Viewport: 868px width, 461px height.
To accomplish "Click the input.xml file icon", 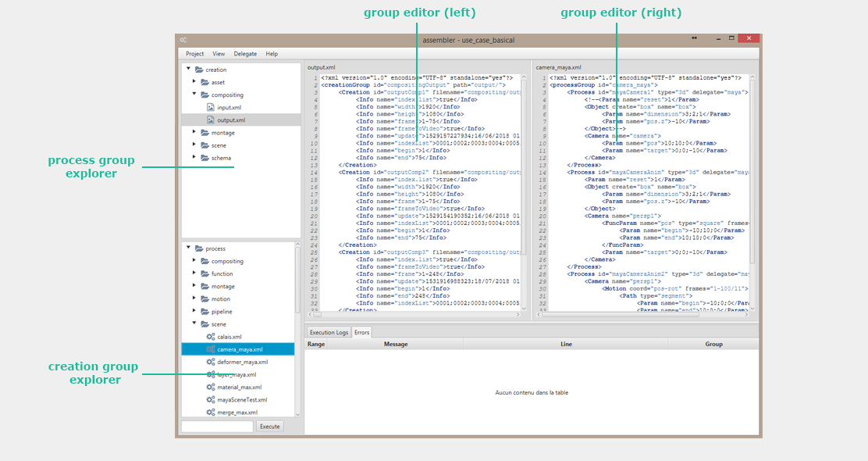I will [x=211, y=108].
